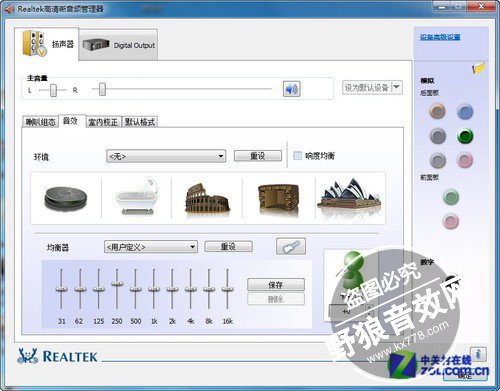Click the 250 Hz equalizer slider
The height and width of the screenshot is (391, 500).
tap(117, 284)
